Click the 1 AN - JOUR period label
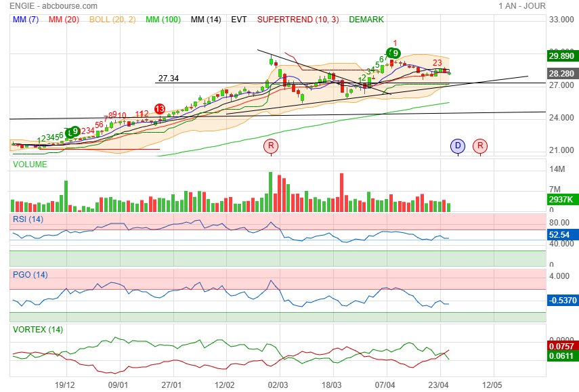Screen dimensions: 579x392 (x=521, y=6)
